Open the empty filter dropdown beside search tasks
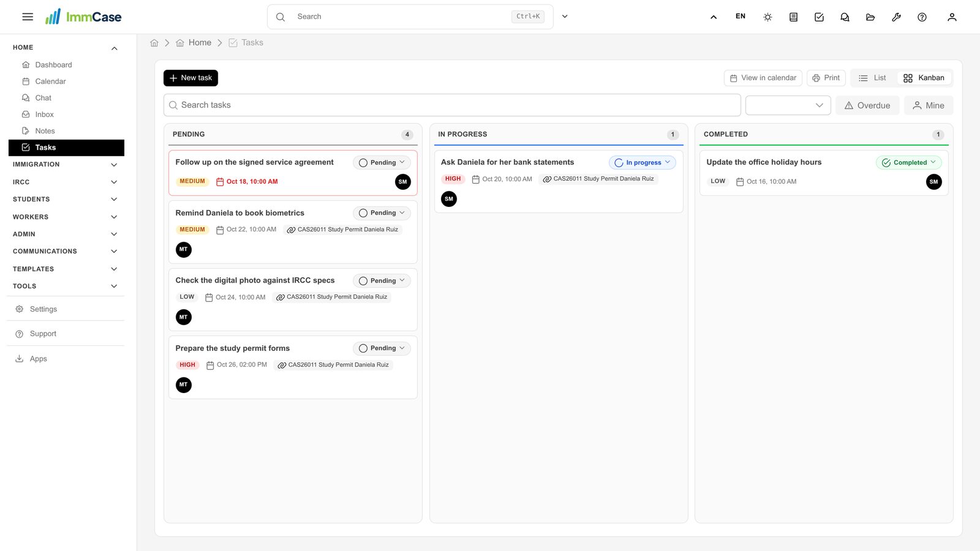 [788, 105]
